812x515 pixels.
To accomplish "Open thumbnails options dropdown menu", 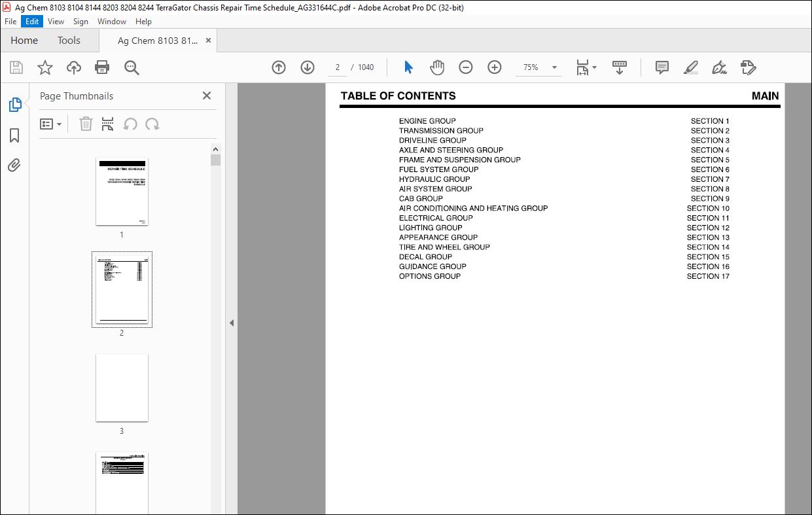I will 50,124.
